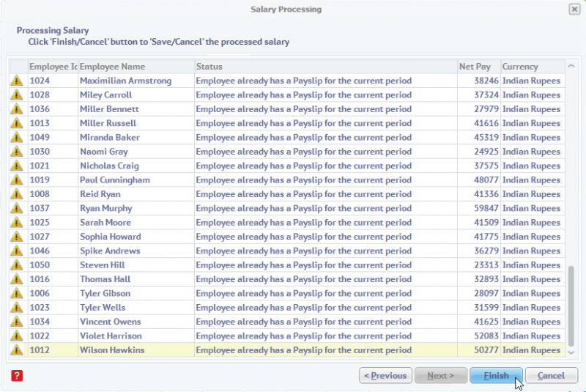
Task: Click scrollbar down arrow in the table
Action: pyautogui.click(x=572, y=352)
